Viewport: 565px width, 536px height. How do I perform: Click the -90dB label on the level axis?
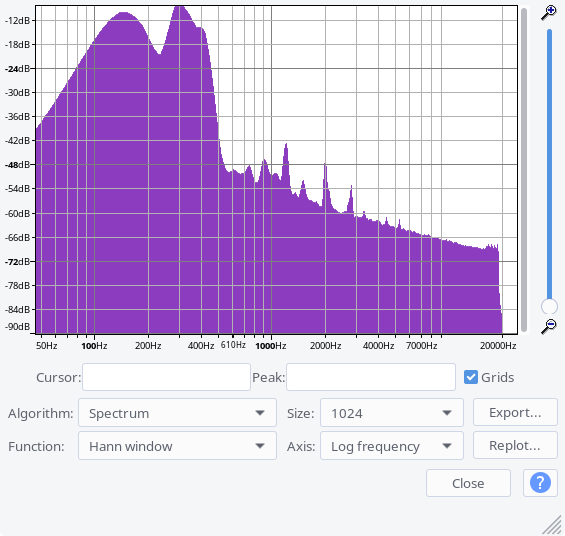[x=18, y=326]
